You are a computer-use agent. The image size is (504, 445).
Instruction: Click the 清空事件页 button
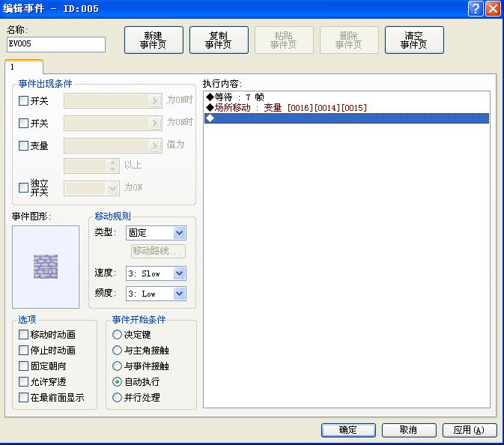(414, 40)
